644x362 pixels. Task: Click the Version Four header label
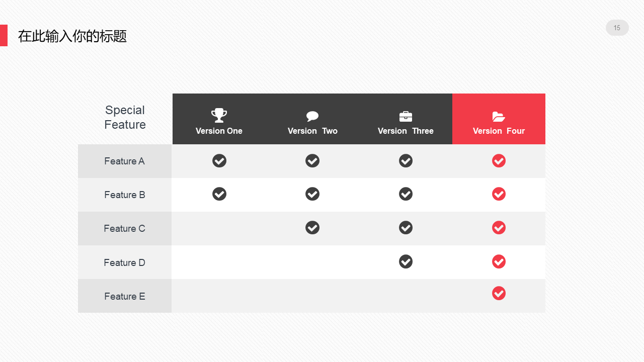point(499,131)
